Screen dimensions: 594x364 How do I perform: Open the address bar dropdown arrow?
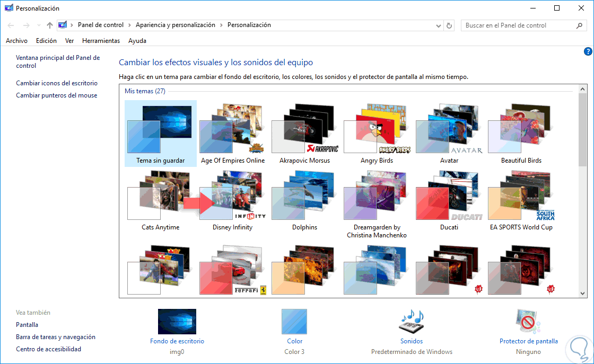tap(438, 25)
